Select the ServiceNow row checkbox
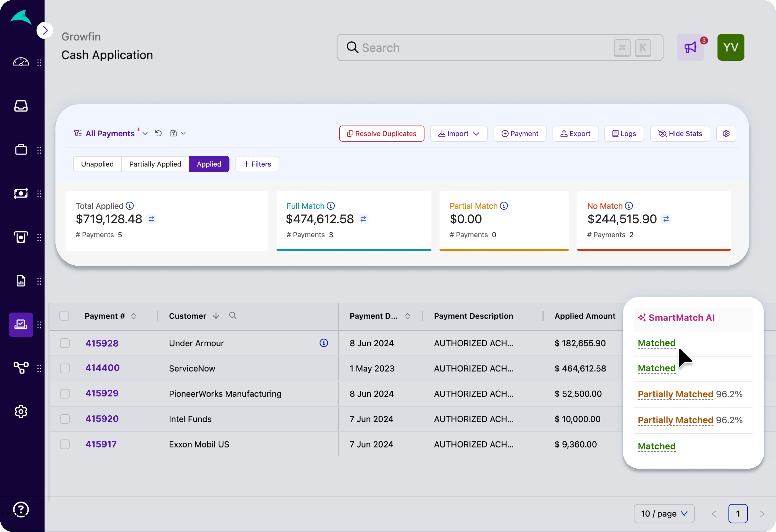 (x=65, y=369)
